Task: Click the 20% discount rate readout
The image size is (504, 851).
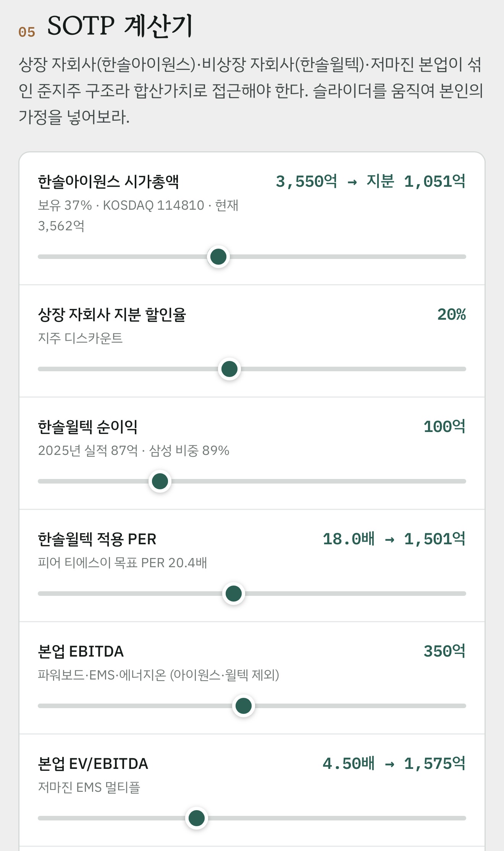Action: (451, 314)
